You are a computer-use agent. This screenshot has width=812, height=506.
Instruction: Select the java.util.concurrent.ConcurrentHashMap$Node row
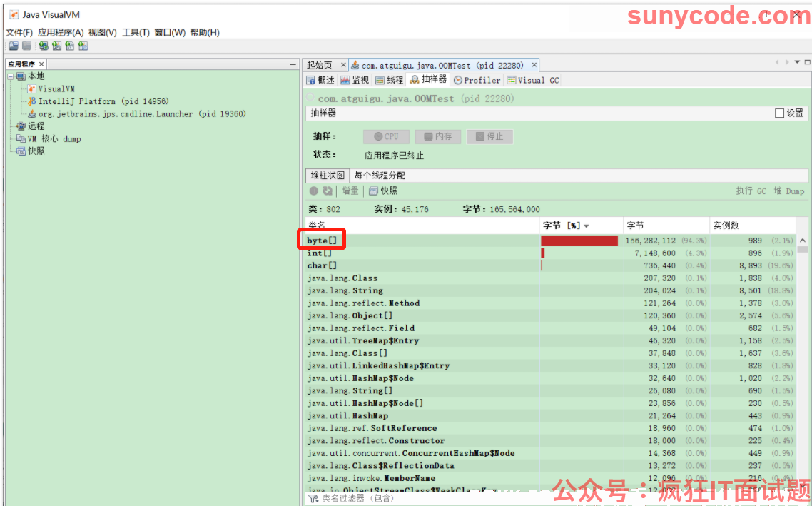coord(550,453)
